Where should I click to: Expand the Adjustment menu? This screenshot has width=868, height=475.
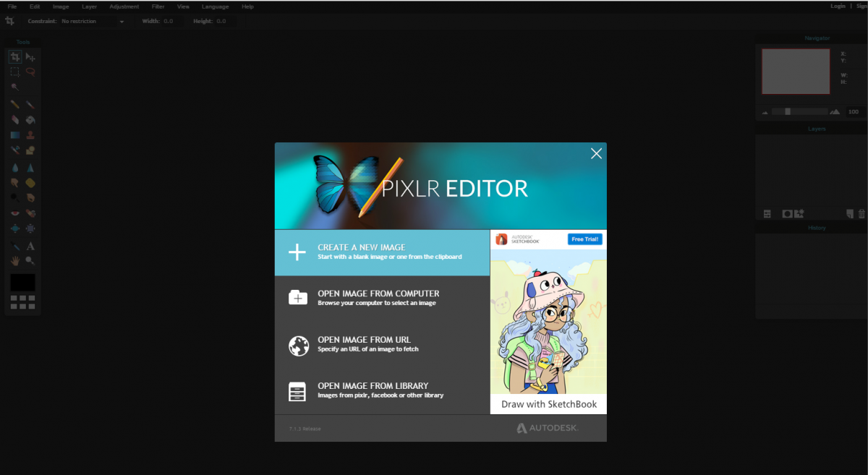click(x=124, y=7)
